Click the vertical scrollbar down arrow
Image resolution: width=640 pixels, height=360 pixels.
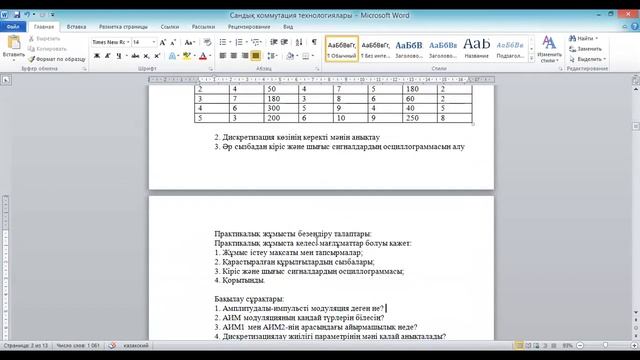click(x=636, y=313)
